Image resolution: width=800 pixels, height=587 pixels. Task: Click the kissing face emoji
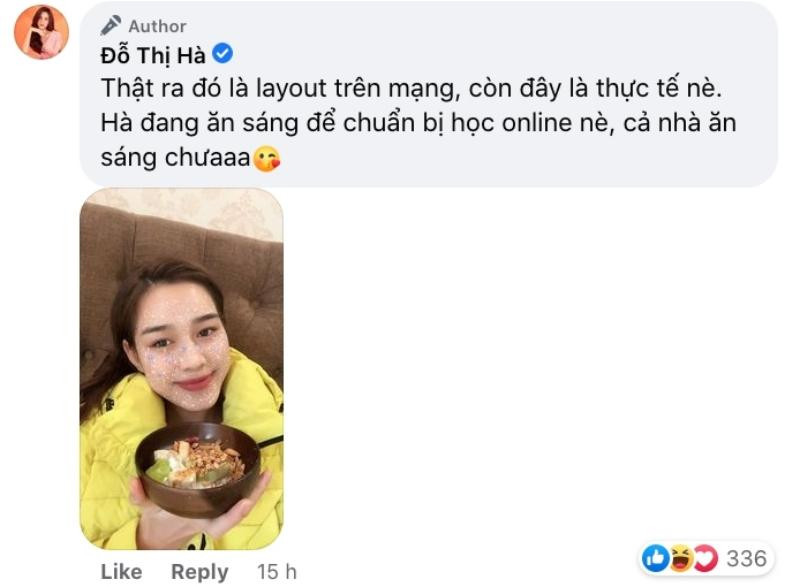[267, 158]
